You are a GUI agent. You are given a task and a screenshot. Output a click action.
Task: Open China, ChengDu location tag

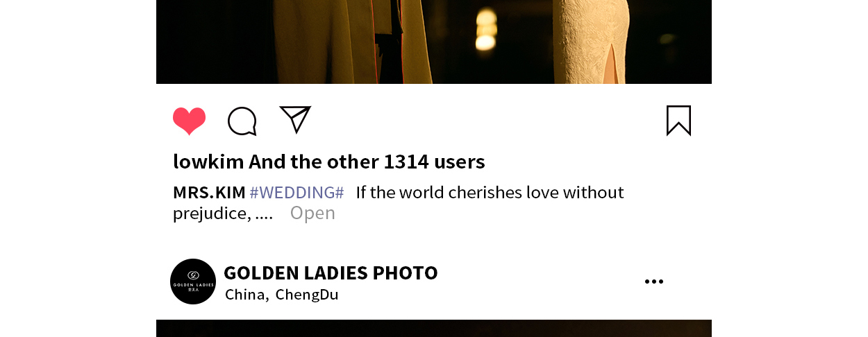point(281,295)
